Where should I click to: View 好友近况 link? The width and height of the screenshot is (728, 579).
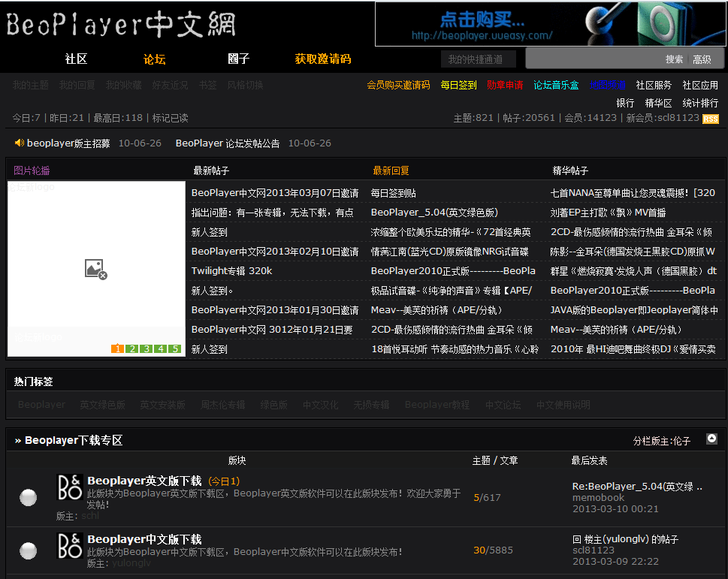pyautogui.click(x=170, y=85)
